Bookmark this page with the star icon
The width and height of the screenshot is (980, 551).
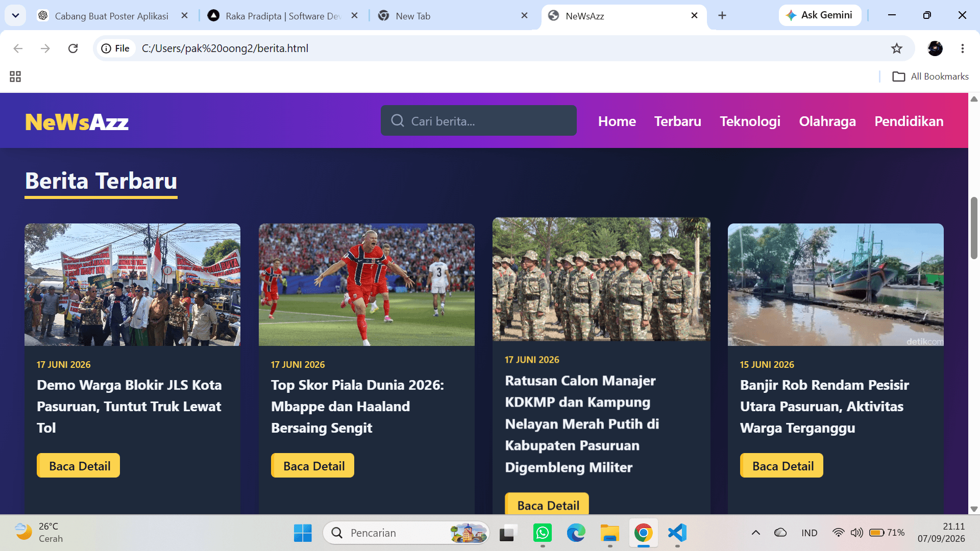pos(897,48)
